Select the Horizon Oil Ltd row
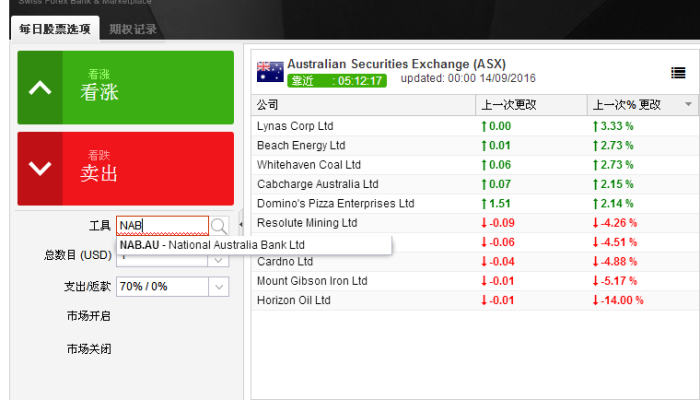The height and width of the screenshot is (400, 700). [x=475, y=300]
